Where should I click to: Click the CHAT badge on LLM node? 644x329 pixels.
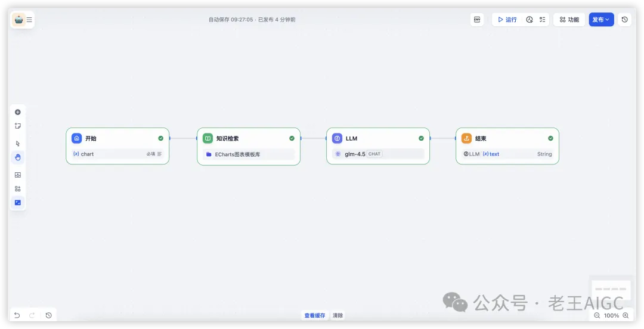pos(374,154)
